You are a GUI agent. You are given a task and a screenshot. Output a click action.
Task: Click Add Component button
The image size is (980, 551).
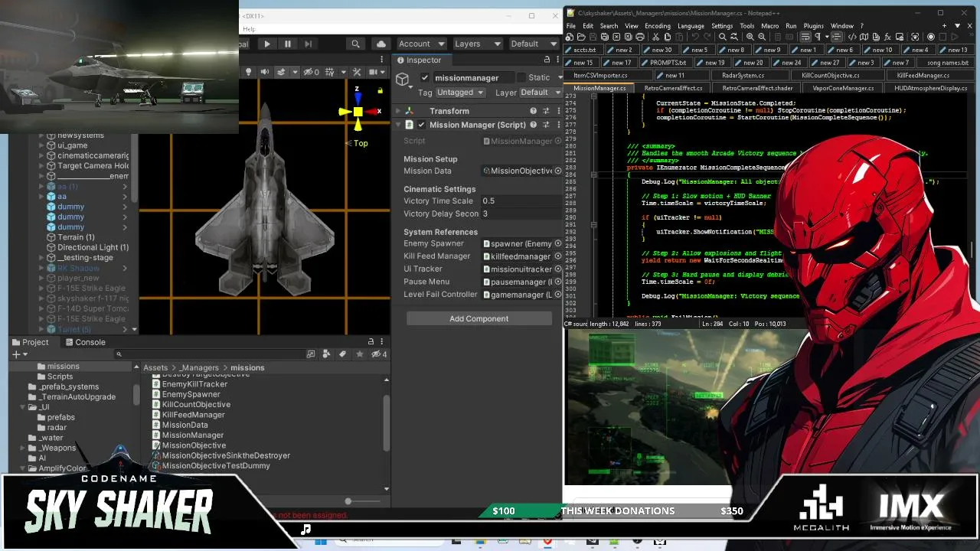(x=479, y=318)
